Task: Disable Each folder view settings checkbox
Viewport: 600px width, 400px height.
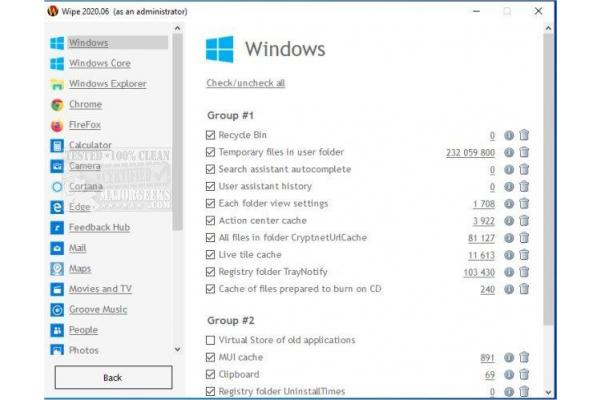Action: tap(210, 203)
